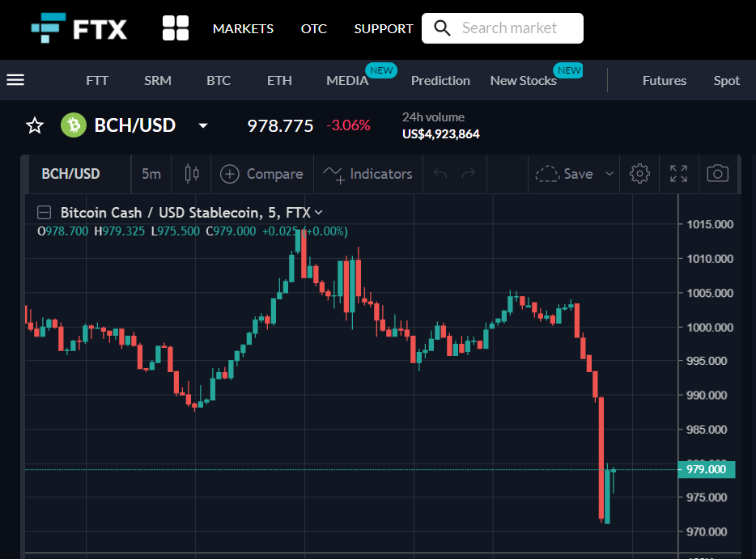The width and height of the screenshot is (756, 559).
Task: Click the 1000.000 price axis label
Action: pos(710,327)
